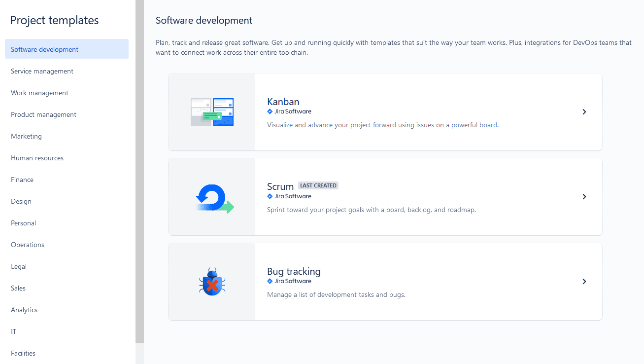This screenshot has width=644, height=364.
Task: Open the Human resources templates category
Action: (67, 158)
